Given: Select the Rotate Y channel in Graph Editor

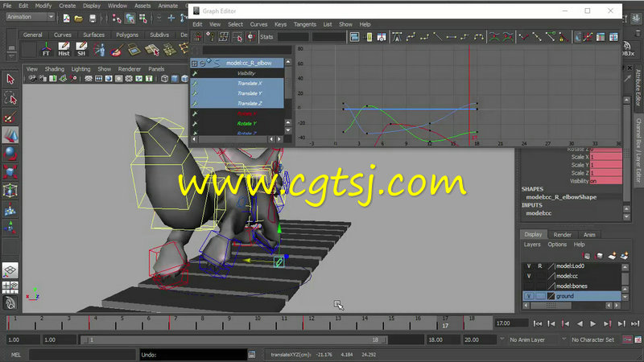Looking at the screenshot, I should pos(237,124).
